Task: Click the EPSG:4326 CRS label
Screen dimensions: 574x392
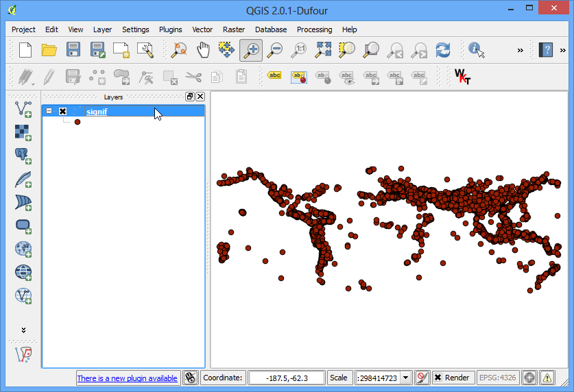Action: click(x=497, y=378)
